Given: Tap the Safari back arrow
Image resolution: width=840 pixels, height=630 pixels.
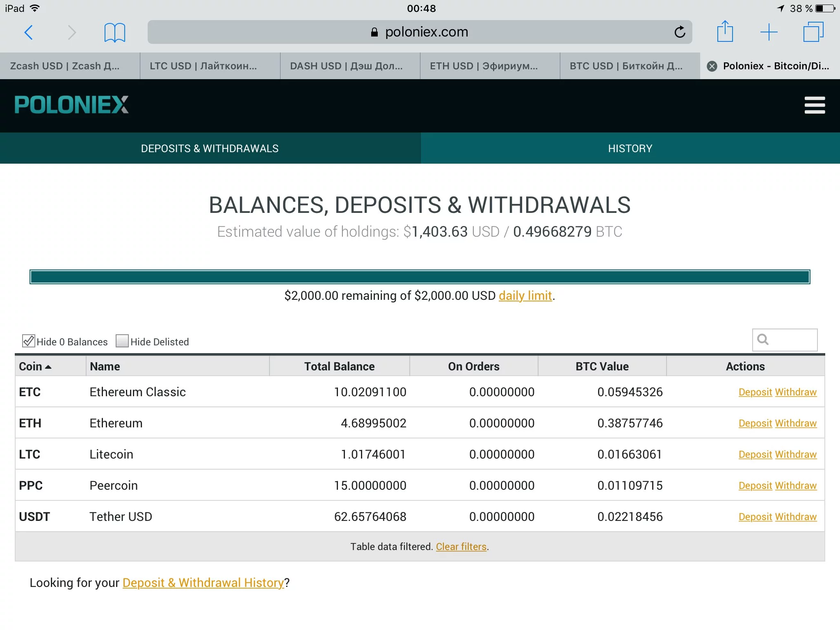Looking at the screenshot, I should pyautogui.click(x=28, y=32).
